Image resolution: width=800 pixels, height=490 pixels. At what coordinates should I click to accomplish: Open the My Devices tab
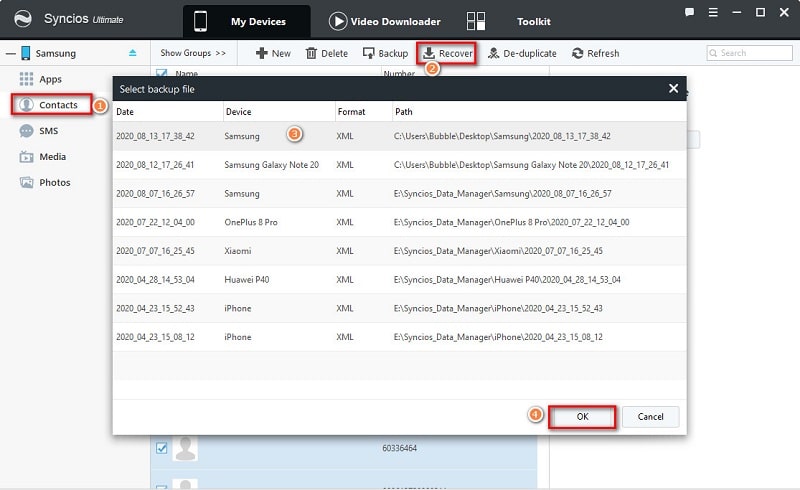[247, 21]
